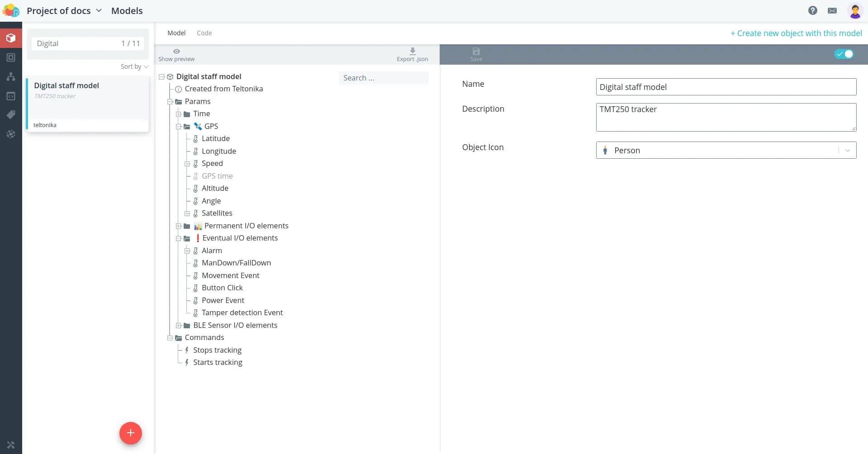868x454 pixels.
Task: Expand Permanent I/O elements folder
Action: click(179, 226)
